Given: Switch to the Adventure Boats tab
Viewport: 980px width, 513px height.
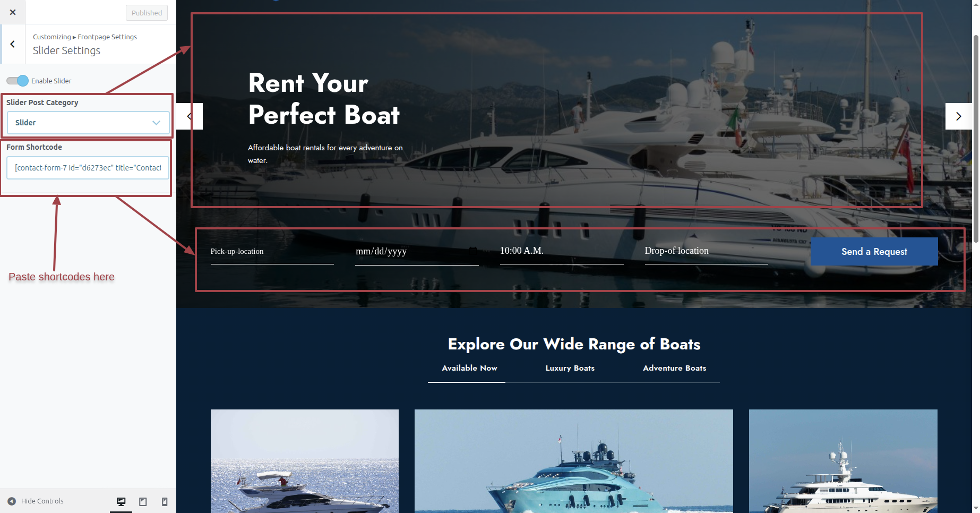Looking at the screenshot, I should (x=674, y=368).
